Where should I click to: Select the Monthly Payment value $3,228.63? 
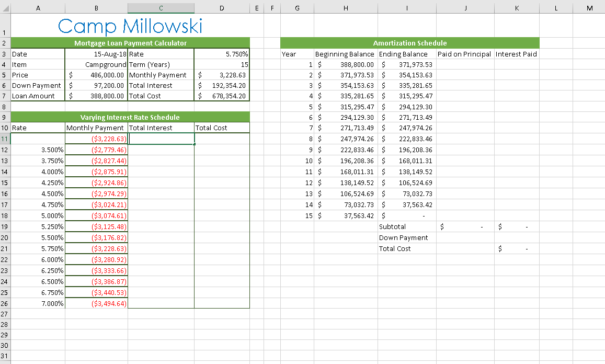[x=221, y=75]
